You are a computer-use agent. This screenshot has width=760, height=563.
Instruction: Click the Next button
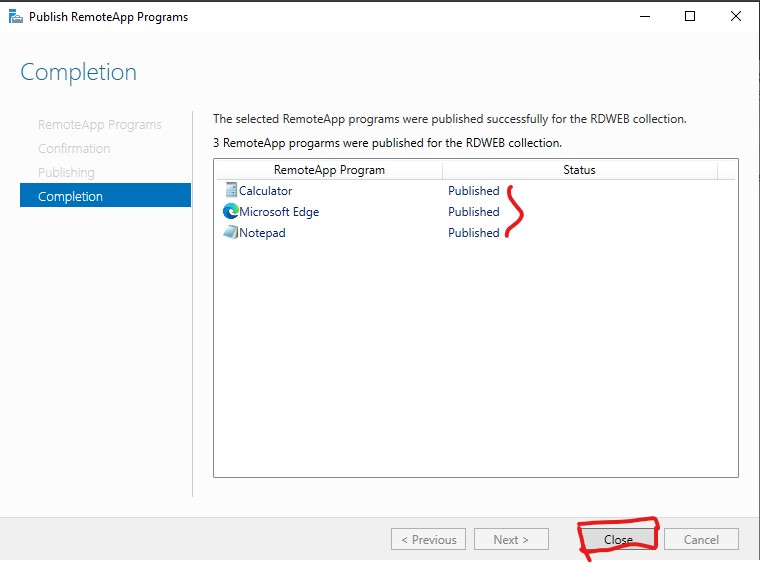(x=511, y=539)
